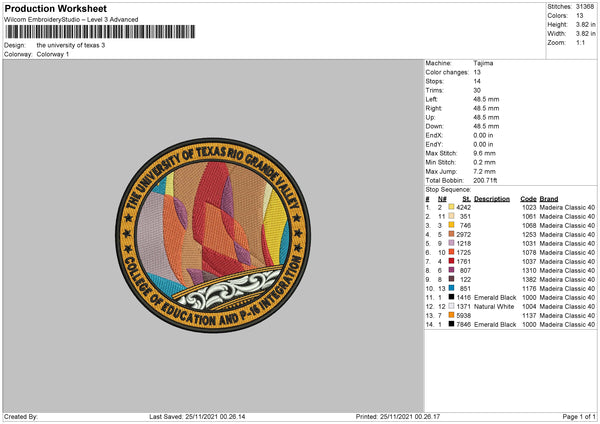Click thread code 1176
600x424 pixels.
point(529,289)
